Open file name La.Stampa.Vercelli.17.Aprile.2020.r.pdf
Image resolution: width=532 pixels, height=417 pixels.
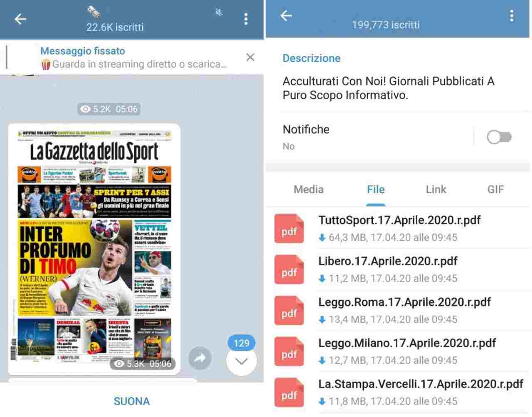pos(421,384)
